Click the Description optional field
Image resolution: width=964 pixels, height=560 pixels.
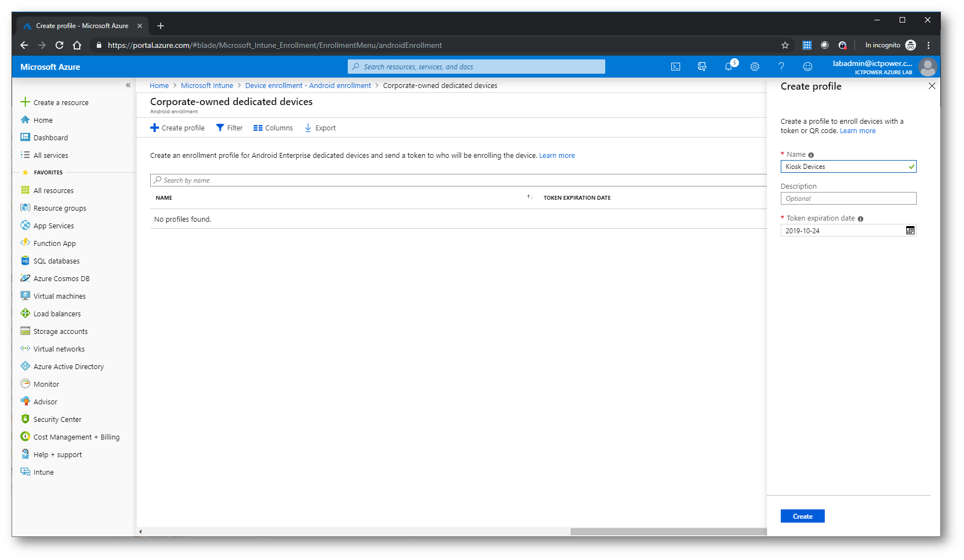point(848,199)
